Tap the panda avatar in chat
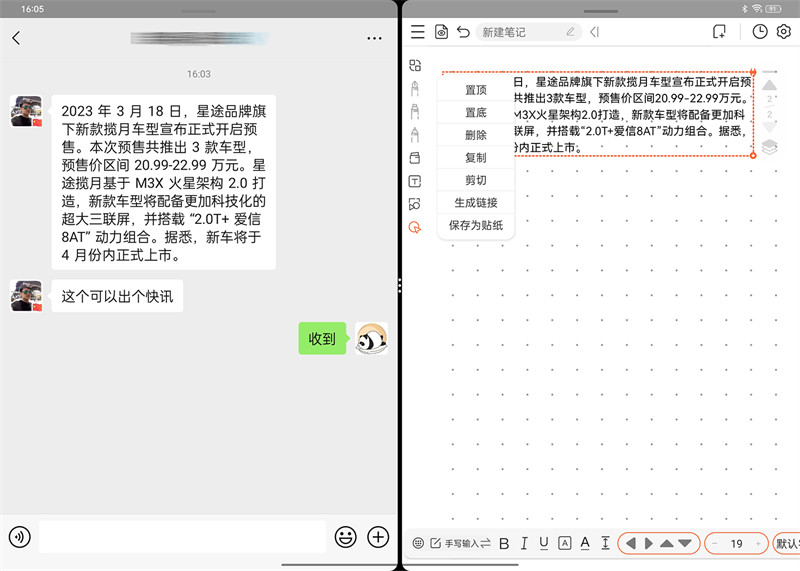Screen dimensions: 800x571 [x=371, y=338]
